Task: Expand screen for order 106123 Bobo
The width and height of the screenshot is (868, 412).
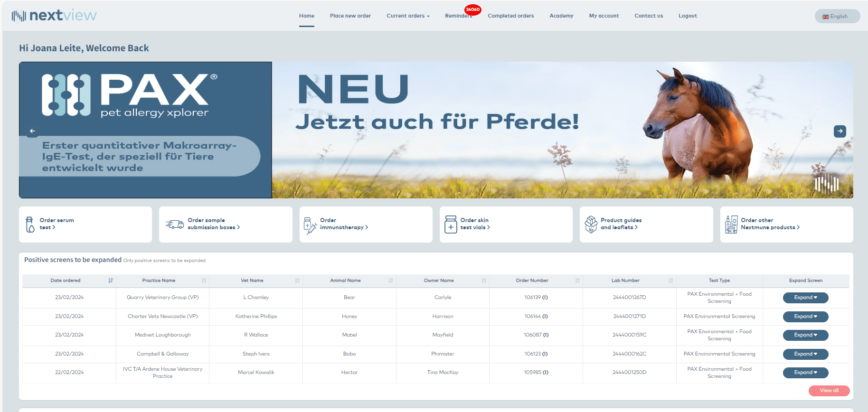Action: (805, 354)
